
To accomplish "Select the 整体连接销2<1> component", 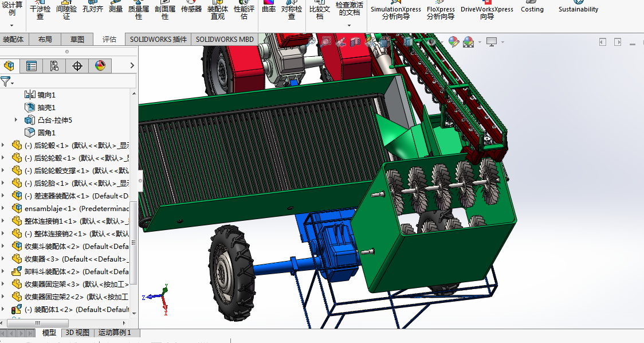I will tap(70, 233).
